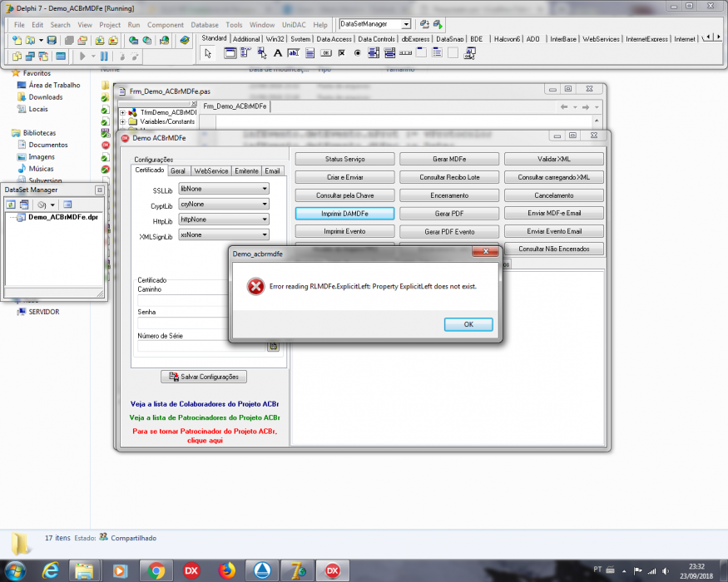The image size is (728, 582).
Task: Click the Gerar MDFe button
Action: pos(449,159)
